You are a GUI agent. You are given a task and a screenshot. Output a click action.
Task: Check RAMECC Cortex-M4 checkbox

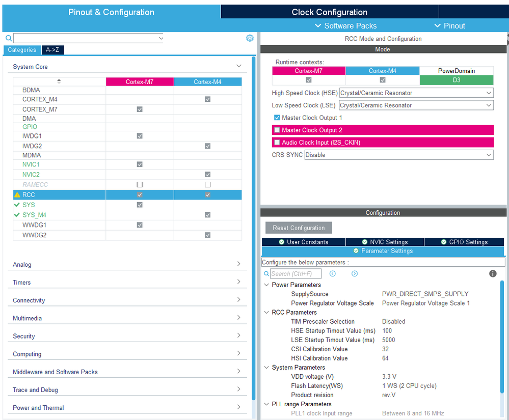[208, 184]
